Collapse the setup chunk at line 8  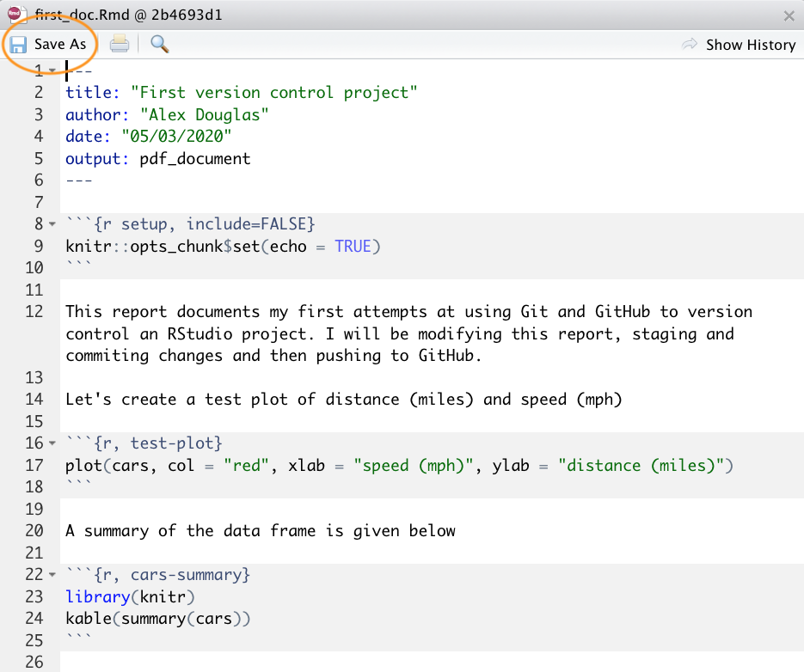tap(52, 224)
